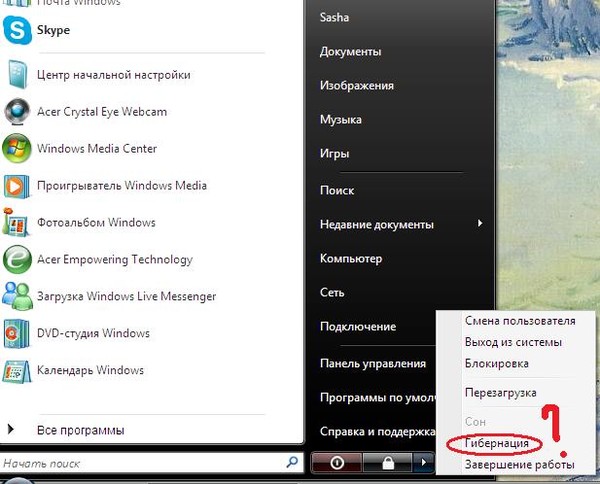The height and width of the screenshot is (484, 600).
Task: Click Загрузка Windows Live Messenger icon
Action: (17, 296)
